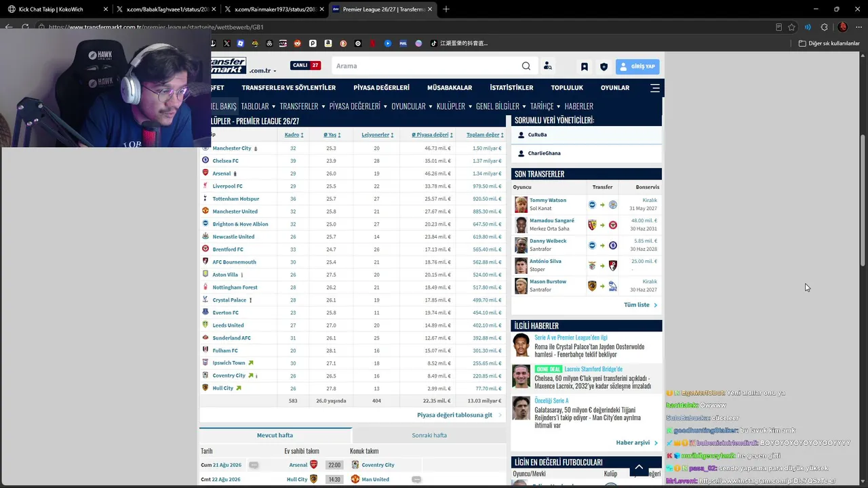Open Diğer sık kullanılanlar bookmarks folder
Image resolution: width=868 pixels, height=488 pixels.
pyautogui.click(x=829, y=43)
